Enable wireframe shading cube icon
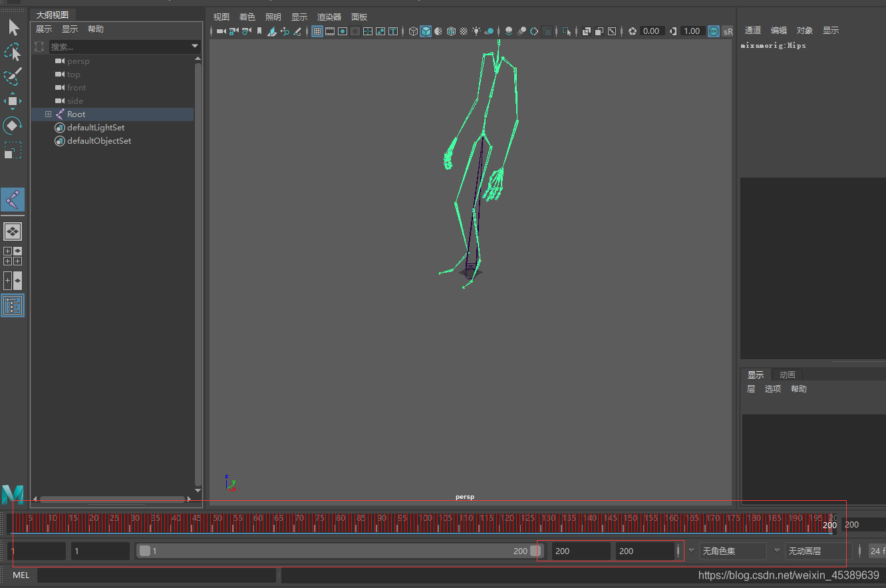This screenshot has height=588, width=886. pos(413,31)
